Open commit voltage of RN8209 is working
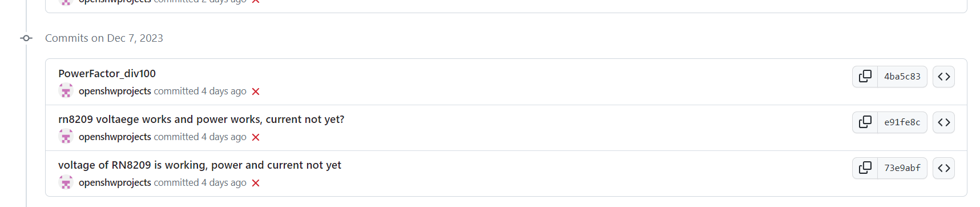This screenshot has height=207, width=980. [x=200, y=165]
